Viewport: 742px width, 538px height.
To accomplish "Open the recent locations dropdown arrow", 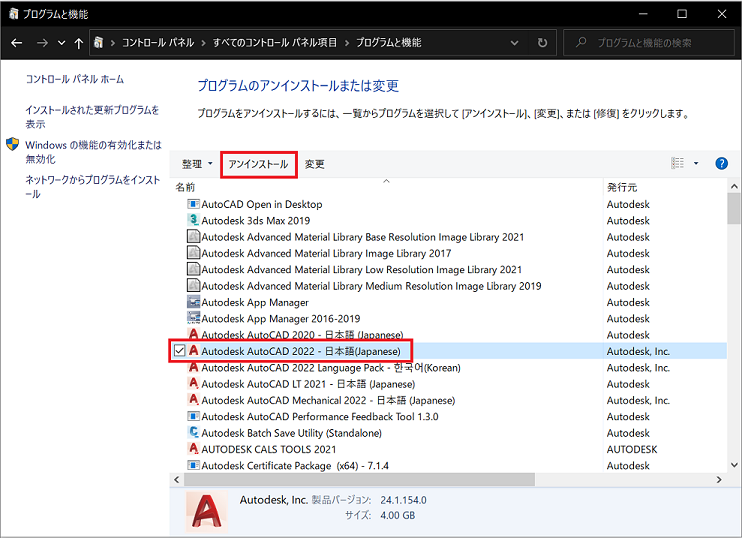I will [62, 43].
